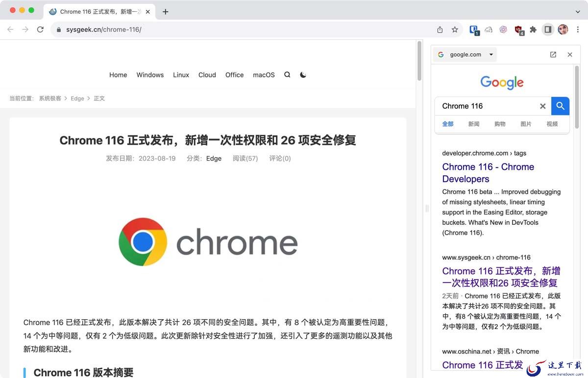Open the pink swirl extension icon
588x378 pixels.
pyautogui.click(x=503, y=29)
